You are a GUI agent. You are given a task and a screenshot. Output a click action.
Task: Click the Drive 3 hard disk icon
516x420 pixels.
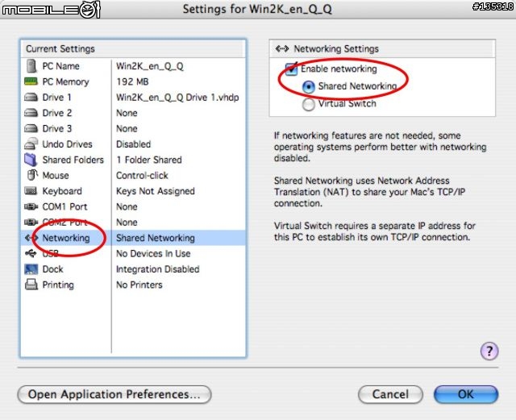(31, 128)
